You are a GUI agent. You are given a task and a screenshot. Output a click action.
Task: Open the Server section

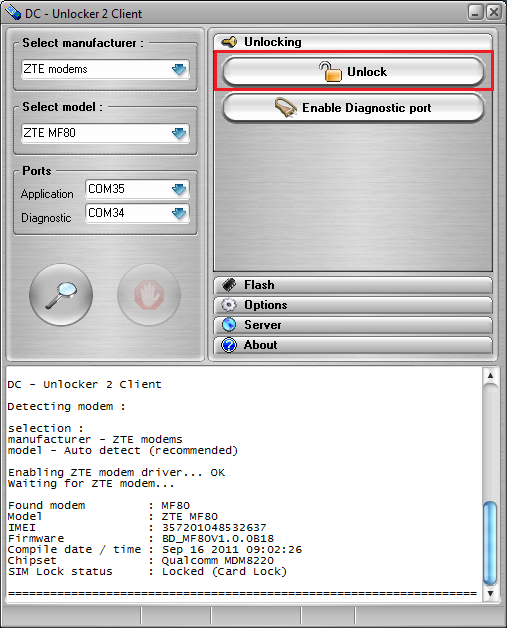[x=353, y=325]
